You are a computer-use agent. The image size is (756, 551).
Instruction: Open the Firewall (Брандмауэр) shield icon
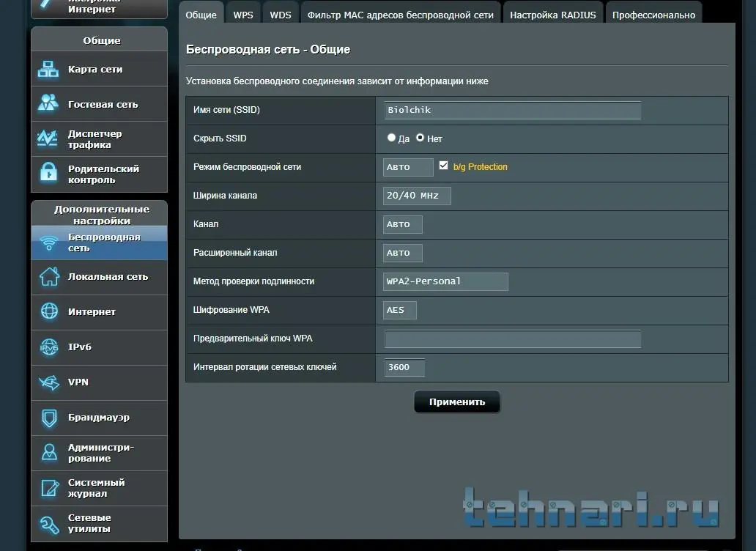pyautogui.click(x=48, y=418)
